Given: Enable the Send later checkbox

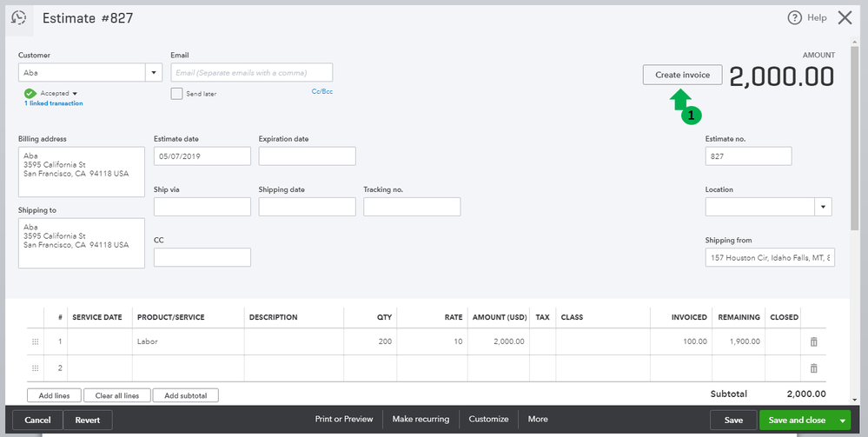Looking at the screenshot, I should [176, 93].
